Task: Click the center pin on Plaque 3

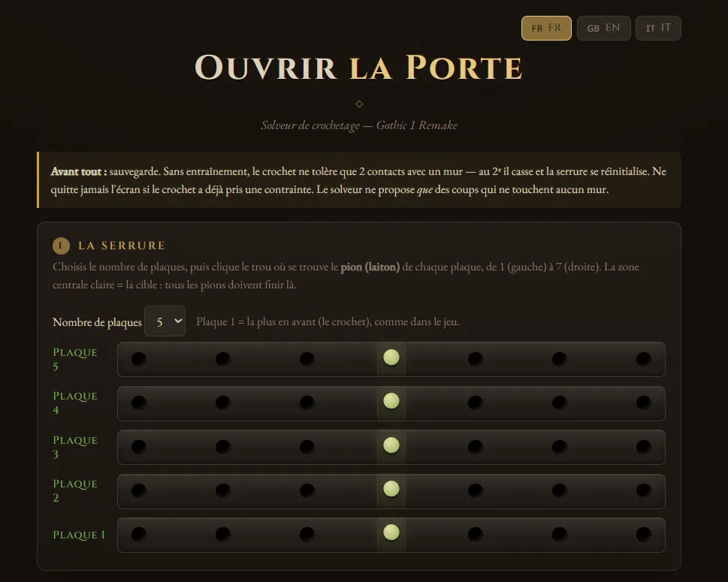Action: 391,445
